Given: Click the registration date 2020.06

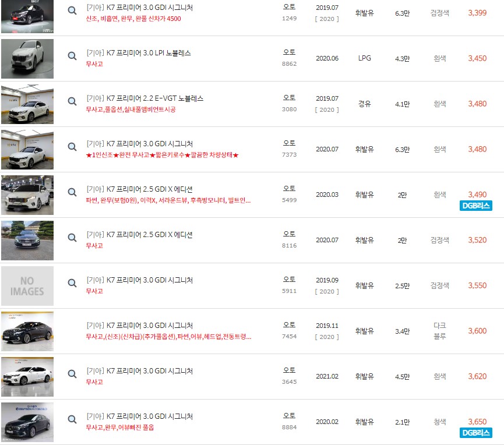Looking at the screenshot, I should (x=327, y=58).
